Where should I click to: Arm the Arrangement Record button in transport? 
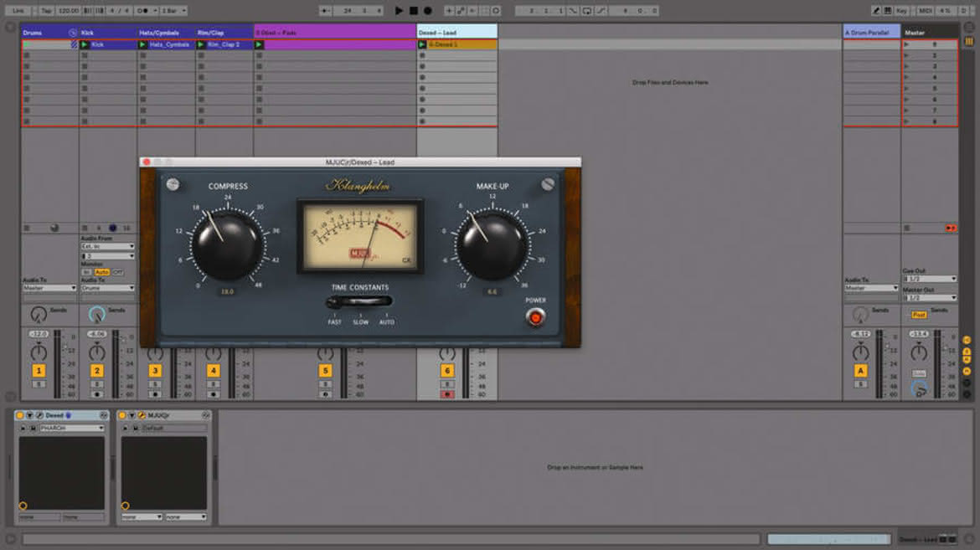427,11
